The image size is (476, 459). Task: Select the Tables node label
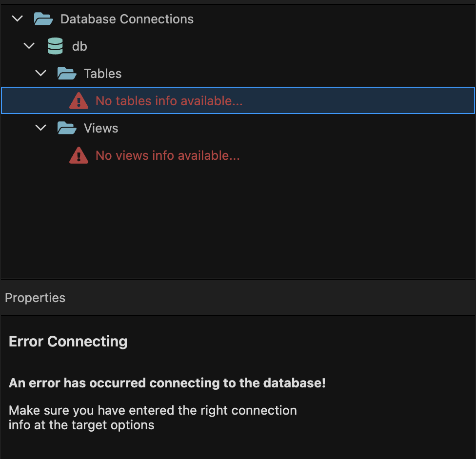point(102,74)
